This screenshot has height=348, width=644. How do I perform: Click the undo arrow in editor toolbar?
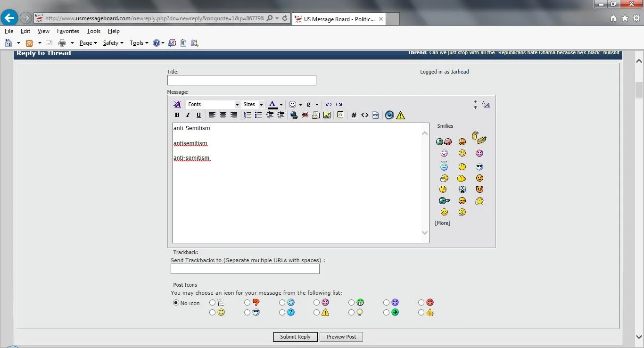pos(329,105)
